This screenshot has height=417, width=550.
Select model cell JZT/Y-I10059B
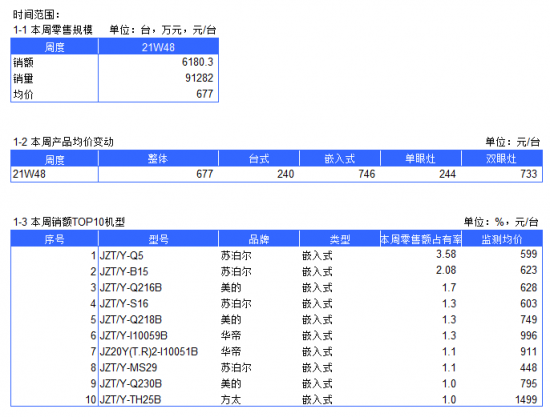pos(134,336)
